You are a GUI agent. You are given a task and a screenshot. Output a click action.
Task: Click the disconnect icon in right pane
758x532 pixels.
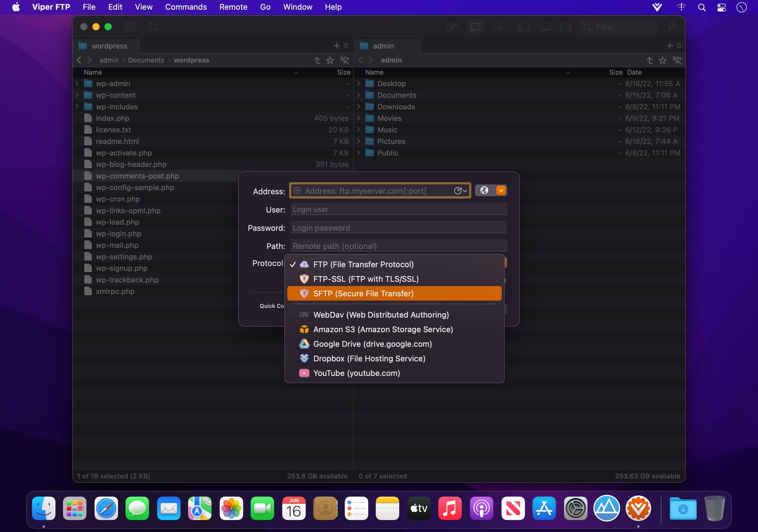pyautogui.click(x=677, y=60)
